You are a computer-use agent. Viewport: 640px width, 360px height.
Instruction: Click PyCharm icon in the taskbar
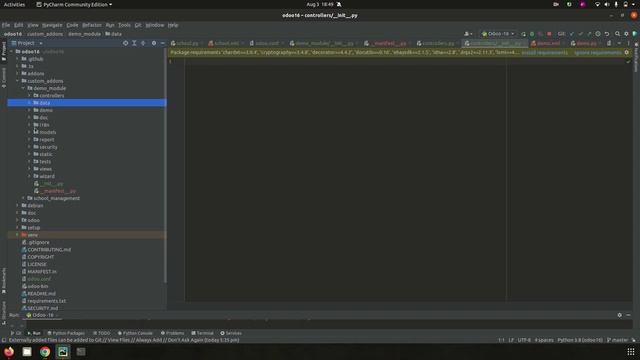[x=63, y=351]
